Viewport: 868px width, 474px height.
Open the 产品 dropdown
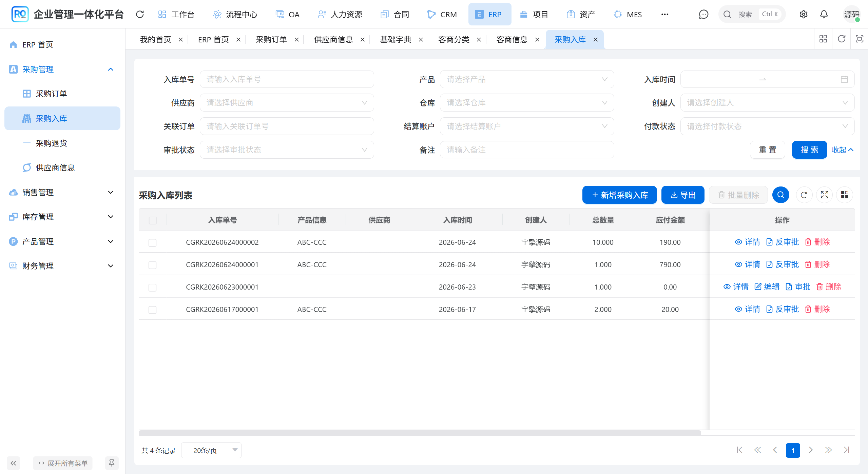pos(527,79)
